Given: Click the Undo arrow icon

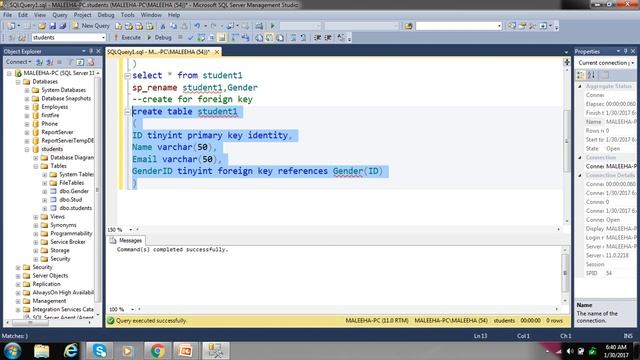Looking at the screenshot, I should click(197, 26).
